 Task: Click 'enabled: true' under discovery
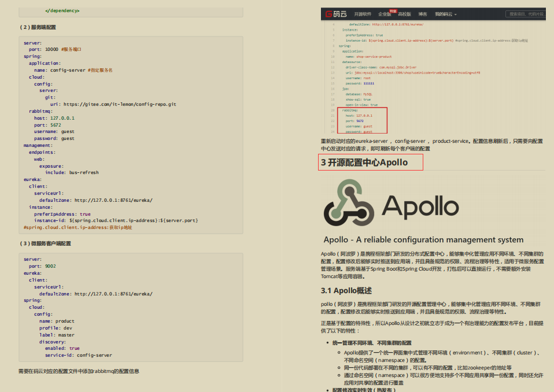pyautogui.click(x=62, y=348)
